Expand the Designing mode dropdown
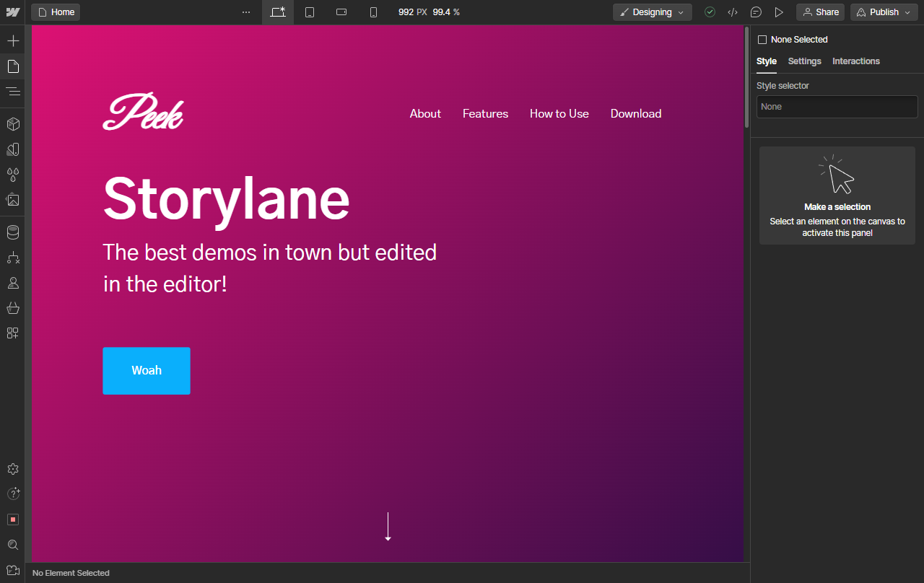The height and width of the screenshot is (583, 924). (652, 12)
